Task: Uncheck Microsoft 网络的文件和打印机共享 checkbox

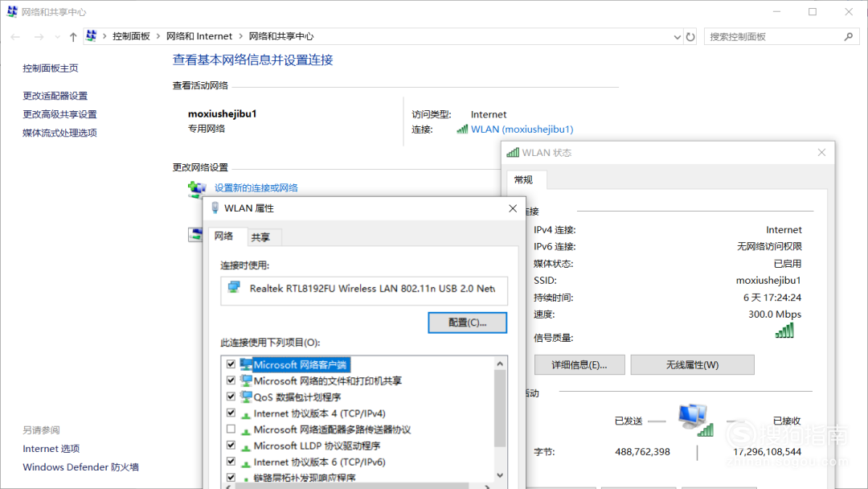Action: point(231,380)
